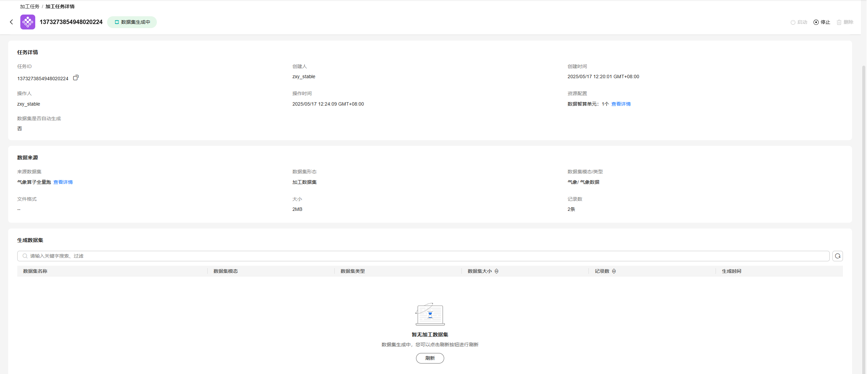Copy the task ID with copy icon
This screenshot has height=374, width=868.
76,78
